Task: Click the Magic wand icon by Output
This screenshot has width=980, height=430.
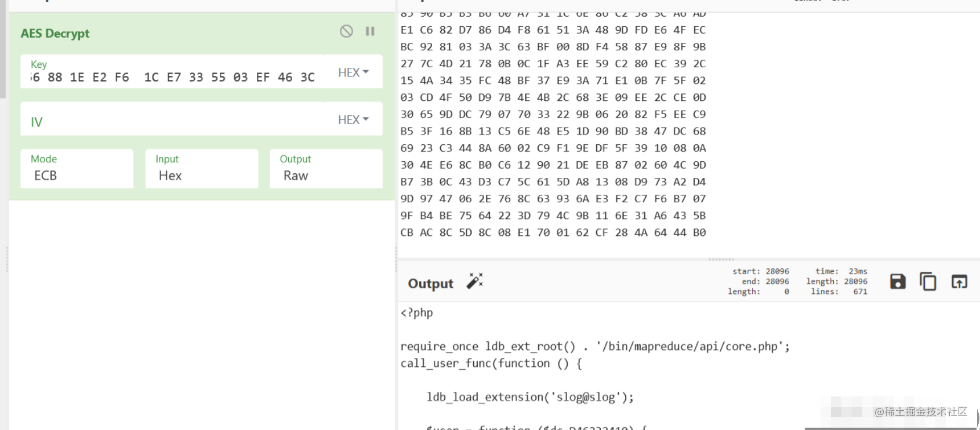Action: [475, 282]
